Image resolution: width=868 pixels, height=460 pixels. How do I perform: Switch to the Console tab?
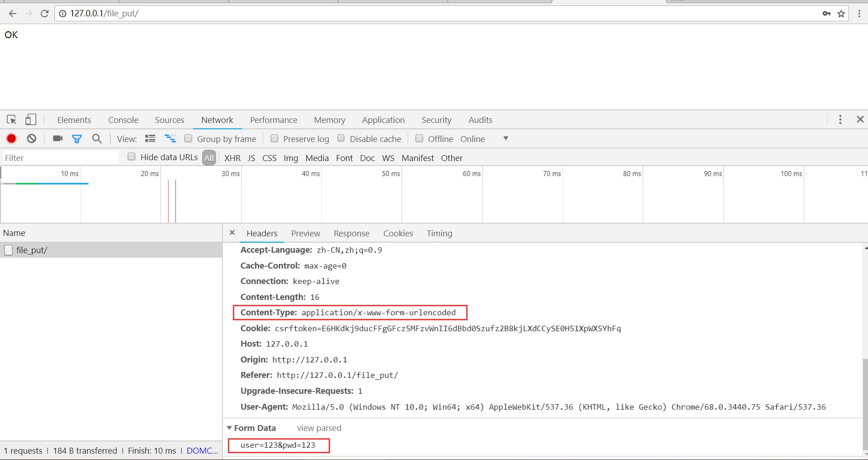[x=123, y=120]
